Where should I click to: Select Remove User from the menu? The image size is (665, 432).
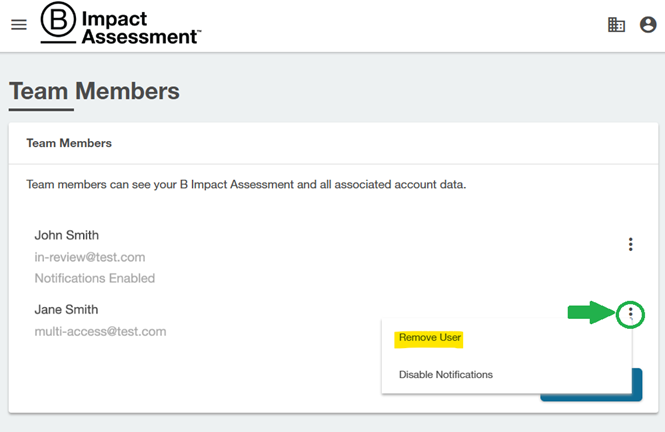430,338
